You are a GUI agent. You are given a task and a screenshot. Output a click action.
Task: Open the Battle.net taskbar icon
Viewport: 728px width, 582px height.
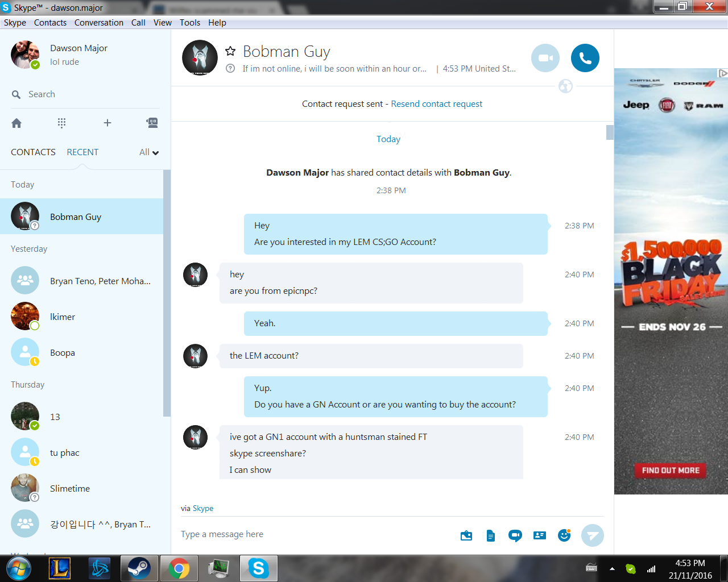[x=99, y=568]
